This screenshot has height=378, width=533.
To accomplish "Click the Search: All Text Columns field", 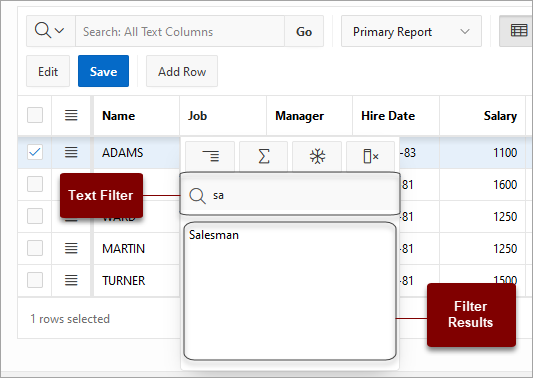I will 180,31.
